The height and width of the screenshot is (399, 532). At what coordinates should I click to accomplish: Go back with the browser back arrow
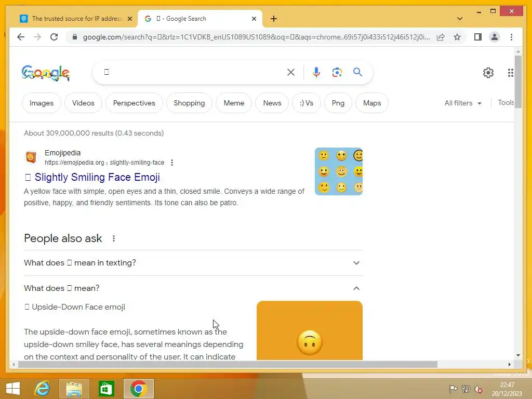coord(21,37)
